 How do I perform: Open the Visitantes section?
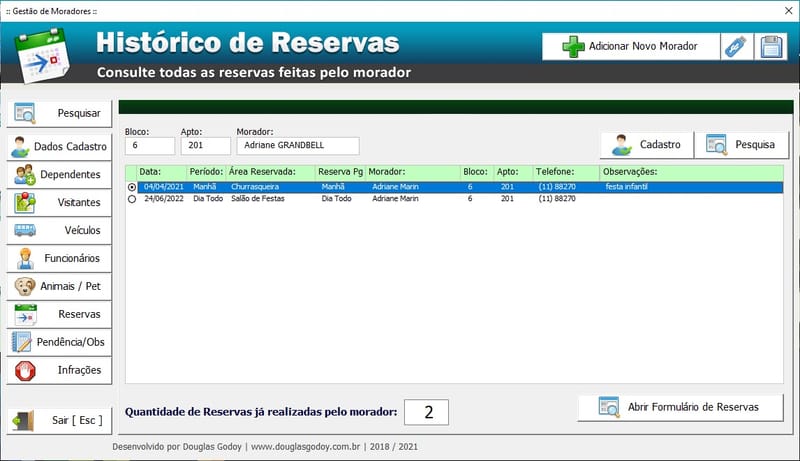[x=59, y=202]
